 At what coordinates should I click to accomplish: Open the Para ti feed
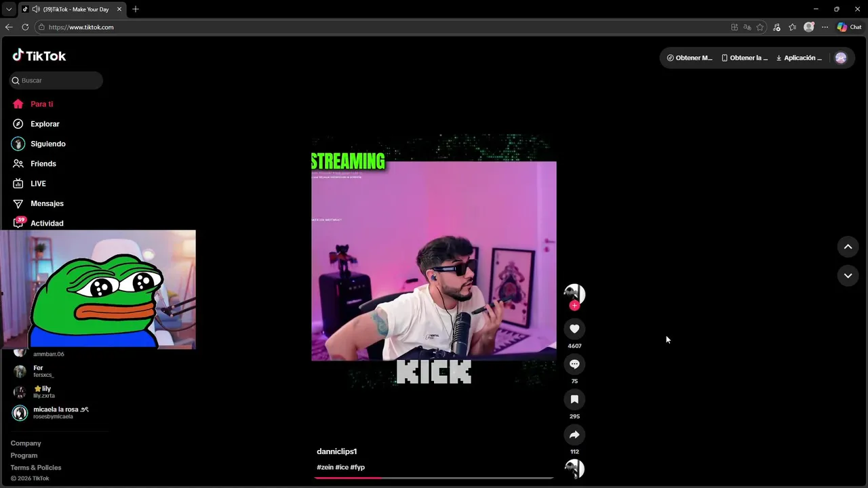point(41,104)
